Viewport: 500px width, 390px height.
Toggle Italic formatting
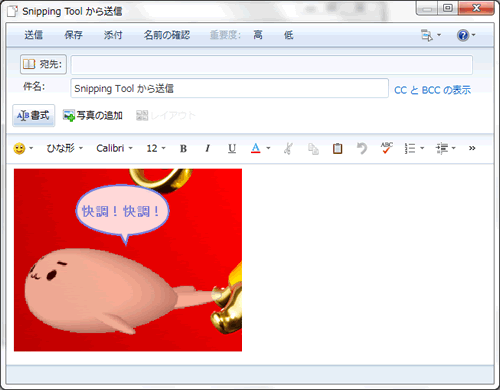coord(207,148)
